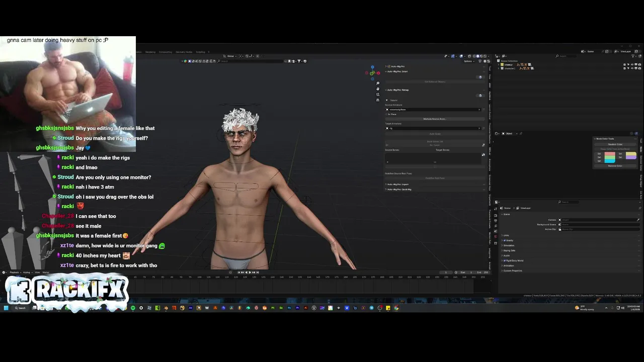Switch viewport to material preview shading
644x362 pixels.
tap(481, 56)
